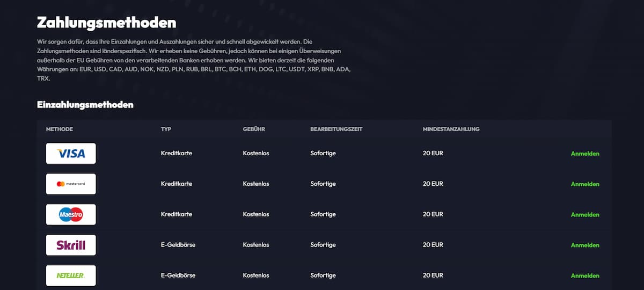This screenshot has height=290, width=644.
Task: Click the Einzahlungsmethoden section heading
Action: point(85,105)
